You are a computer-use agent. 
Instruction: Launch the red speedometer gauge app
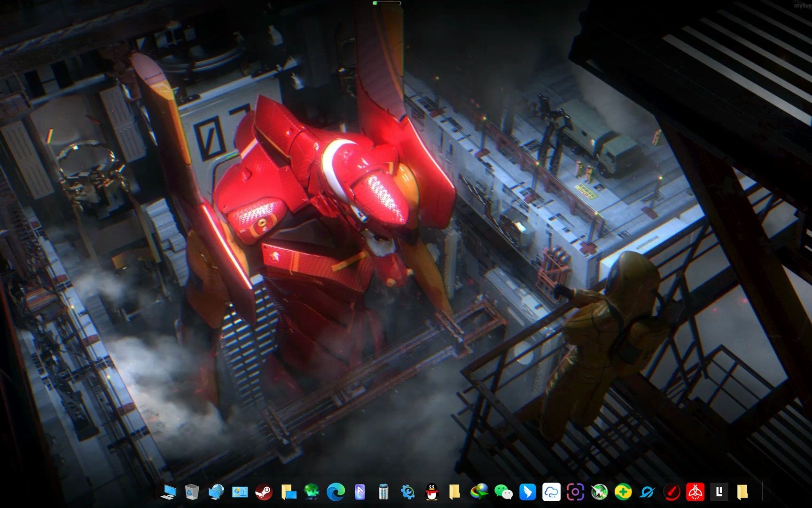pyautogui.click(x=671, y=492)
